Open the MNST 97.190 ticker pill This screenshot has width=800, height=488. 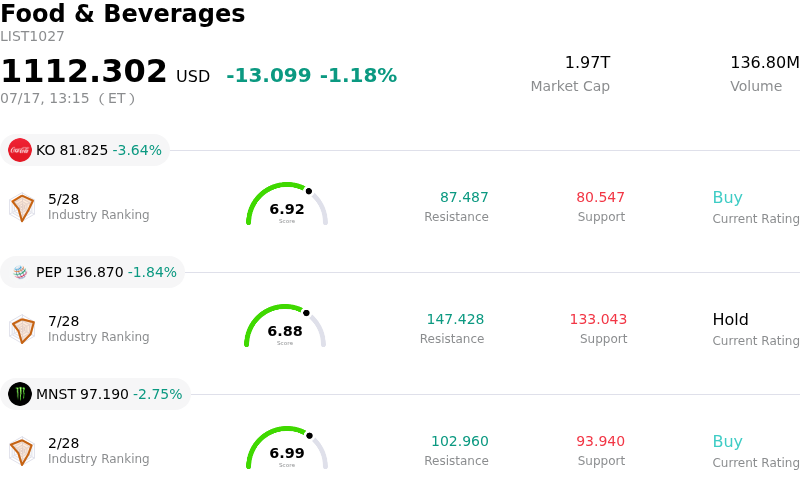[95, 394]
